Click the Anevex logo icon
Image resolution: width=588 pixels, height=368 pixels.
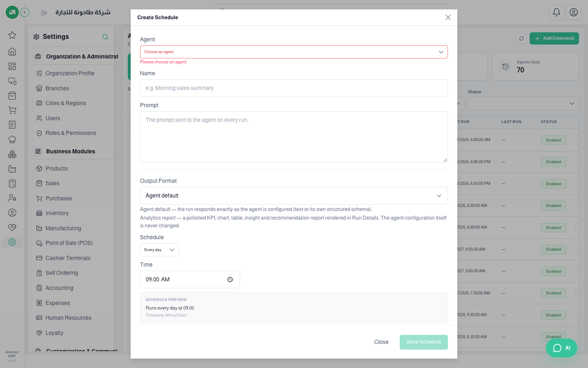coord(12,12)
